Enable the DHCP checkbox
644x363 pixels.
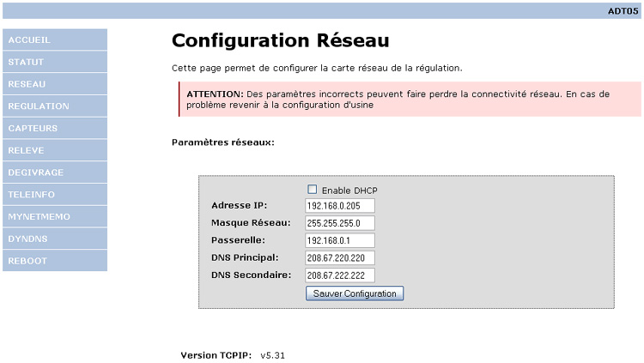coord(313,190)
